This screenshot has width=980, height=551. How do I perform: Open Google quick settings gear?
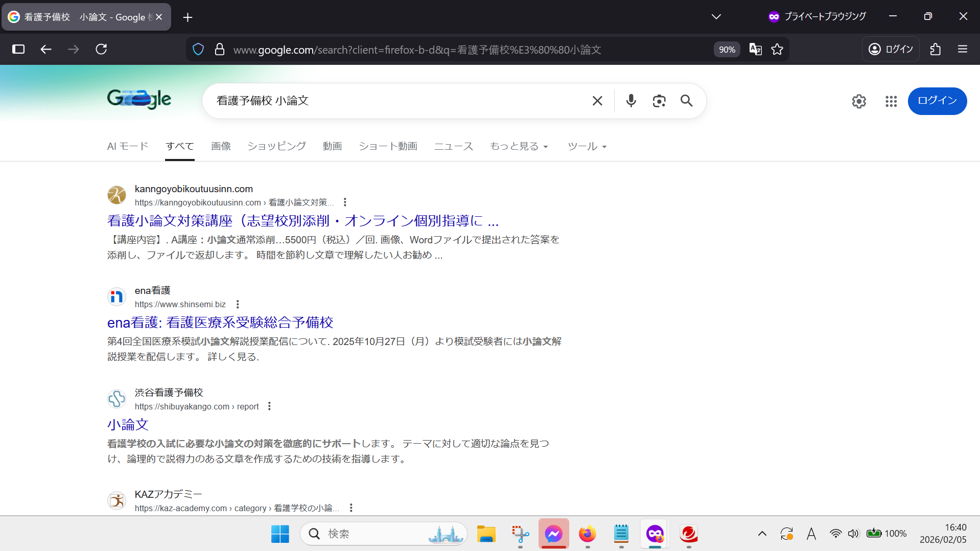pos(858,101)
